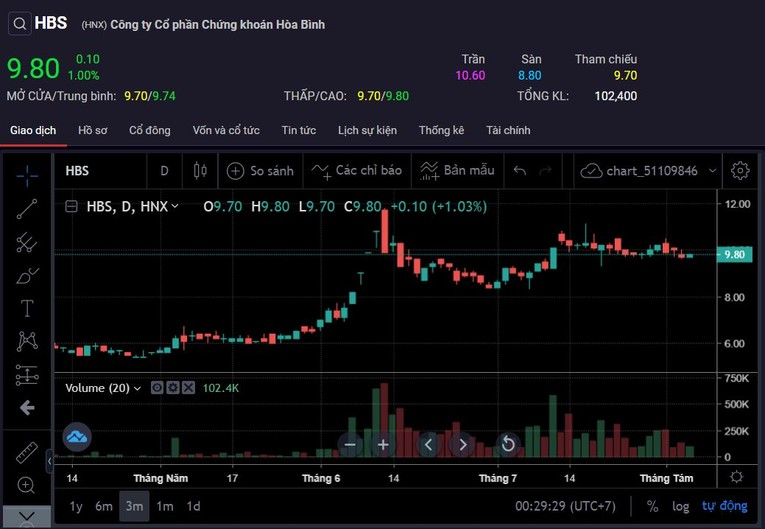Click the So sánh compare button
The height and width of the screenshot is (529, 765).
pyautogui.click(x=260, y=171)
